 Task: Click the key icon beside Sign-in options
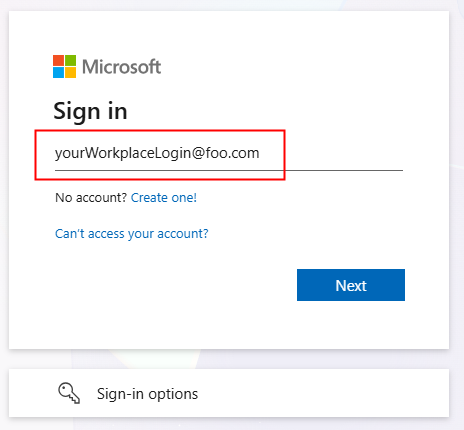click(69, 393)
